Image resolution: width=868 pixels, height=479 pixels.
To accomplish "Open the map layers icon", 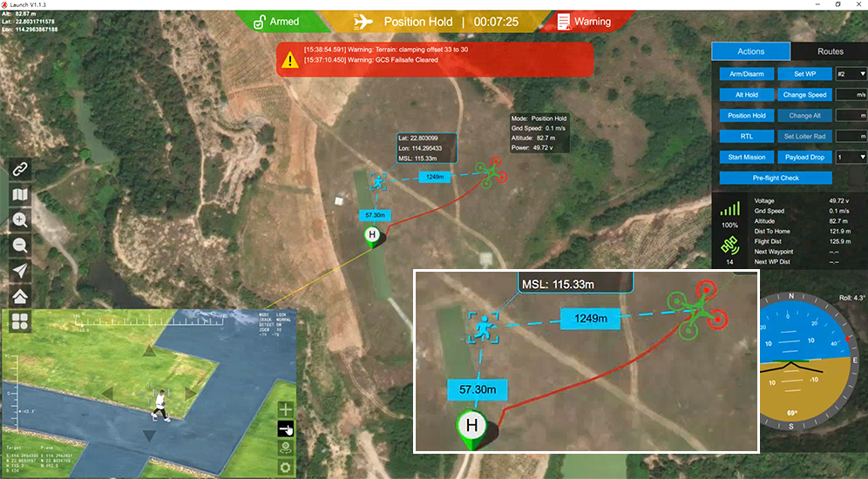I will (21, 195).
